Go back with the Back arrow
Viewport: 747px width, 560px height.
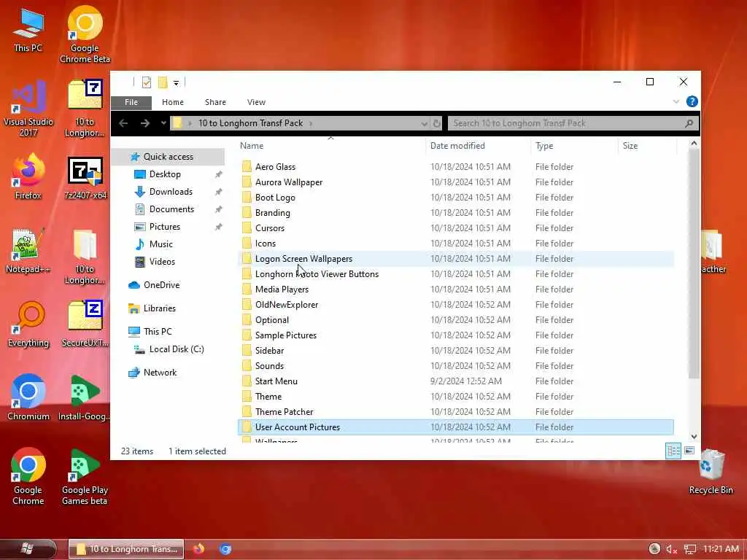[x=123, y=122]
